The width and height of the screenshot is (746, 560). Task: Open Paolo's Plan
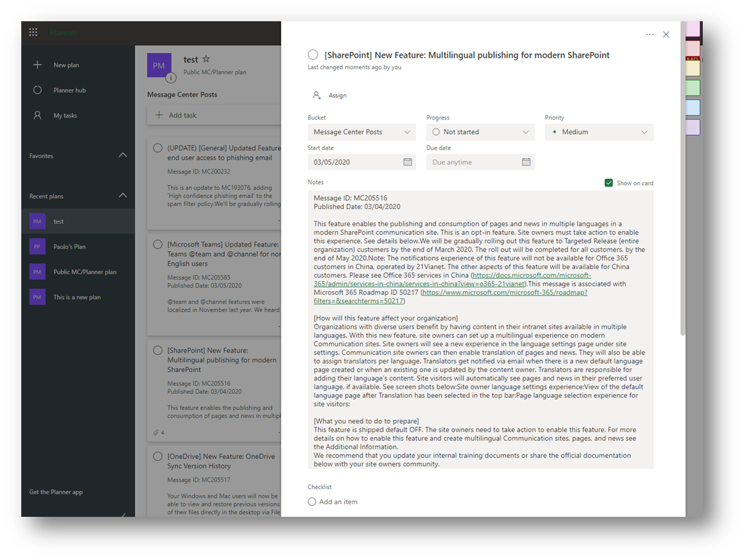78,246
